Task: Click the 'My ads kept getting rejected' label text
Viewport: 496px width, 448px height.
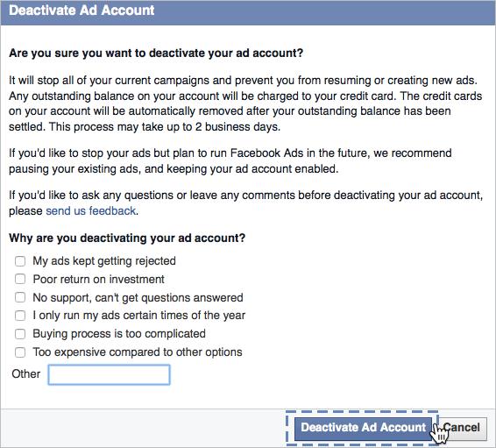Action: tap(104, 261)
